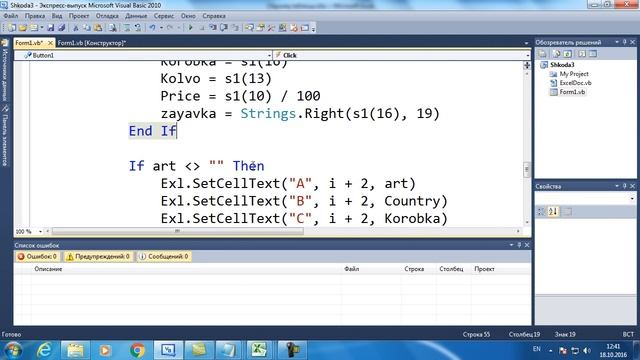
Task: Click Alphabetical sort icon in Properties panel
Action: coord(553,211)
